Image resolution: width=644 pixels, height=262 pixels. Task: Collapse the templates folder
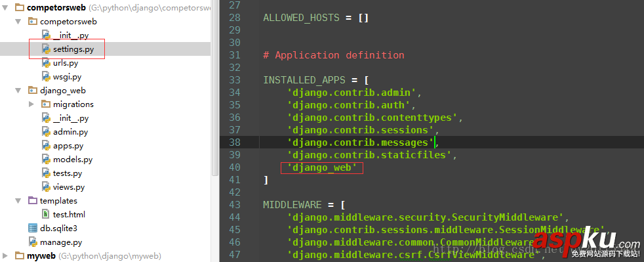coord(18,201)
